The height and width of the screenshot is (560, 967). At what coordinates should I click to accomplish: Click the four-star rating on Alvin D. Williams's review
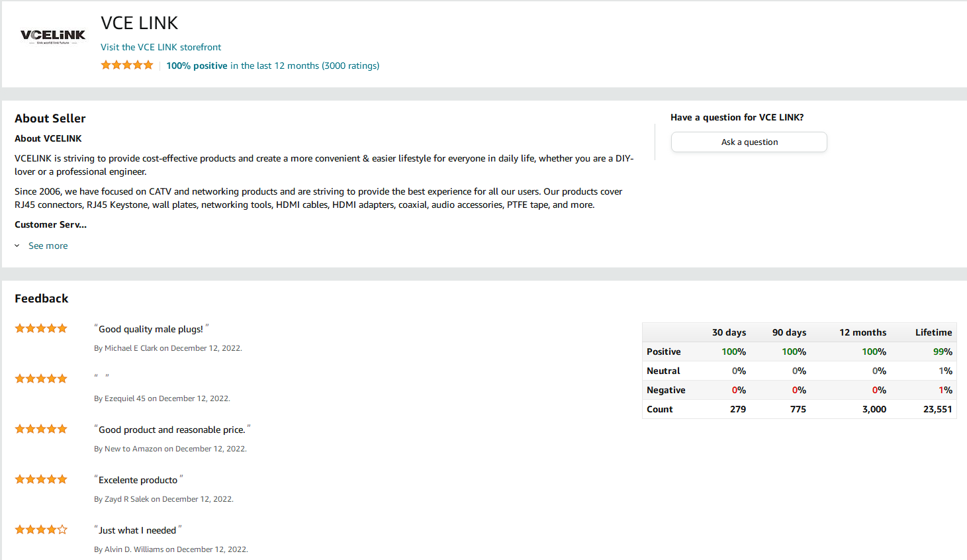point(41,530)
